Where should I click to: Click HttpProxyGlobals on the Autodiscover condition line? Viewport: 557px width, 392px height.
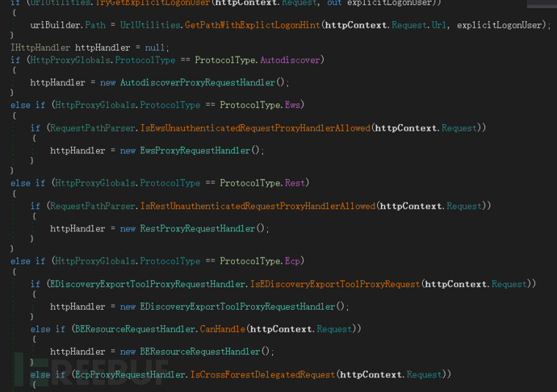(70, 60)
